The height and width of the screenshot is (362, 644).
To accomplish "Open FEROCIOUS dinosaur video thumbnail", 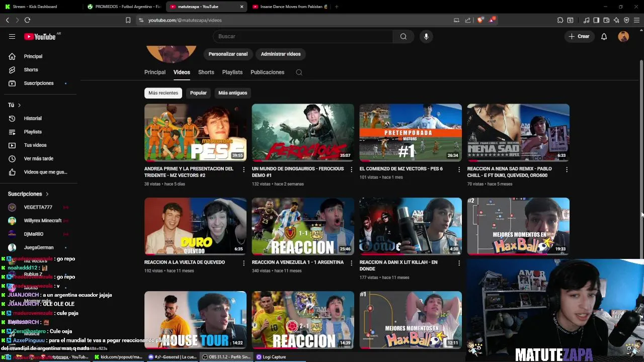I will [x=303, y=133].
